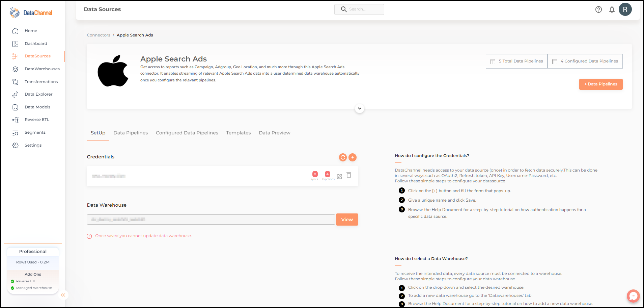The image size is (644, 308).
Task: Open the chat support bubble
Action: [x=633, y=296]
